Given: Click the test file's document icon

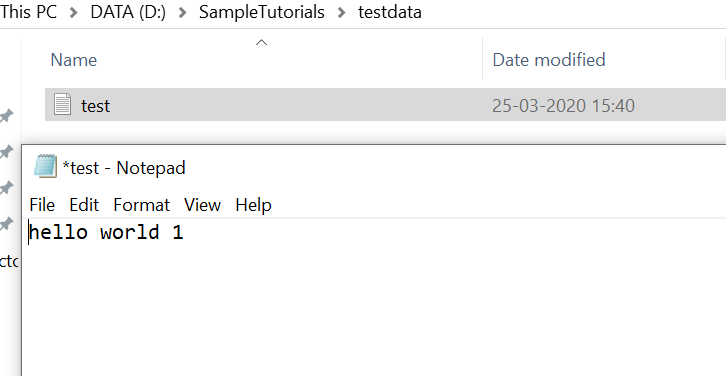Looking at the screenshot, I should pyautogui.click(x=63, y=104).
